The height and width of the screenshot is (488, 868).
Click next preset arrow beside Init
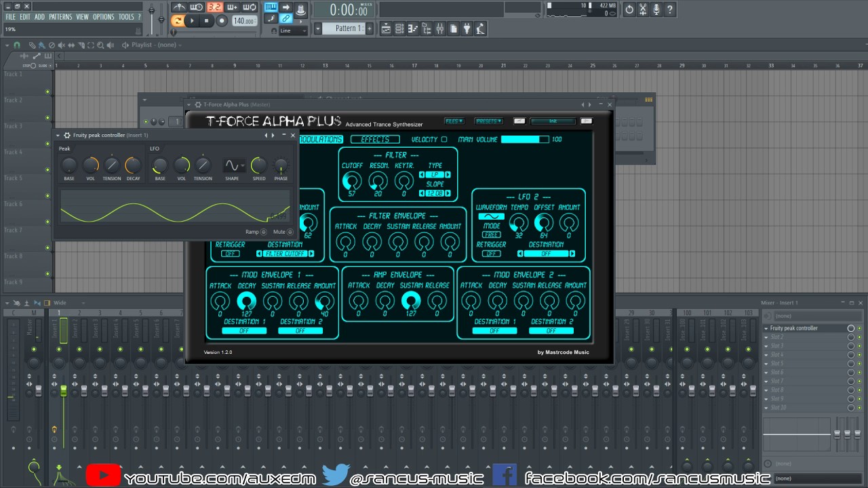pos(587,121)
